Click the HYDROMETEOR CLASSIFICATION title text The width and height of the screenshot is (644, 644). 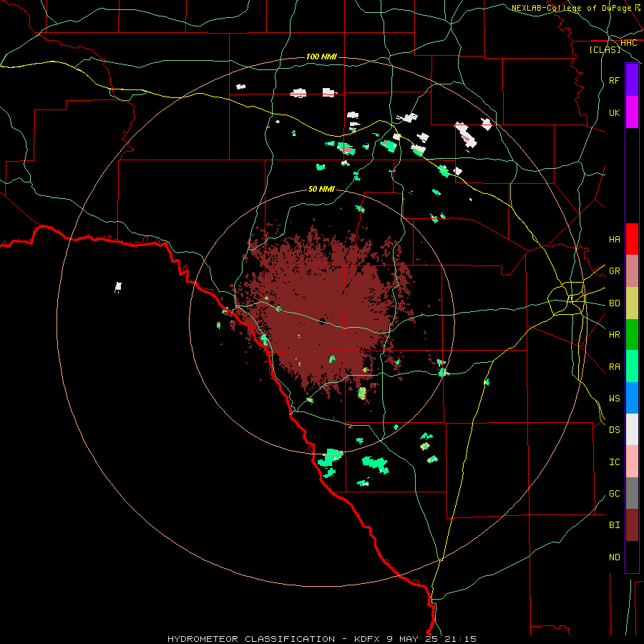pyautogui.click(x=251, y=639)
